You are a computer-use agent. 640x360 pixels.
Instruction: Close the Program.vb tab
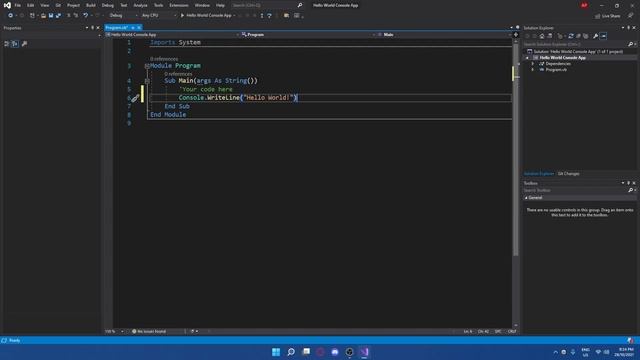(139, 28)
